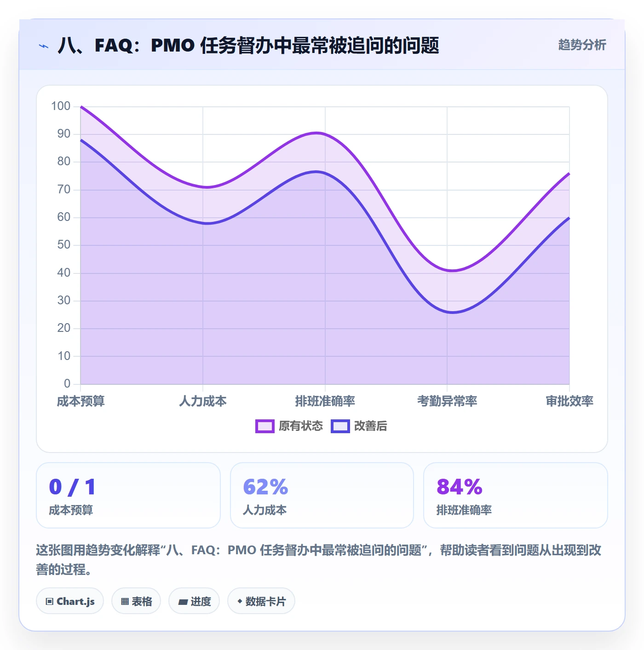Select the 84% 排班准确率 card
The image size is (644, 650).
(516, 495)
